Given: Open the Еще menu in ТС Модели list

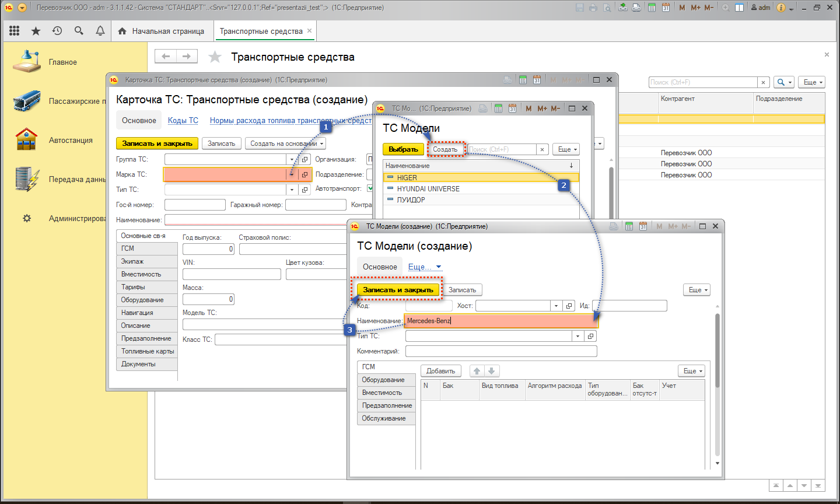Looking at the screenshot, I should (x=567, y=149).
